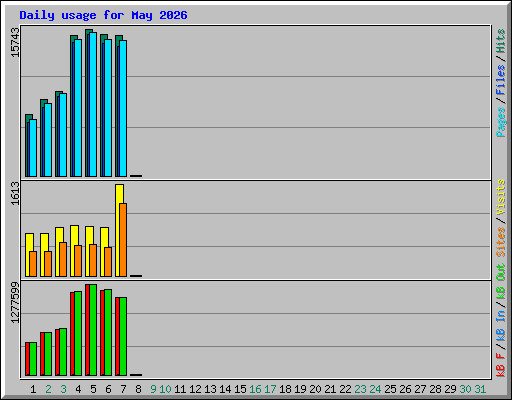Click the Sites legend label
Viewport: 512px width, 400px height.
click(501, 242)
